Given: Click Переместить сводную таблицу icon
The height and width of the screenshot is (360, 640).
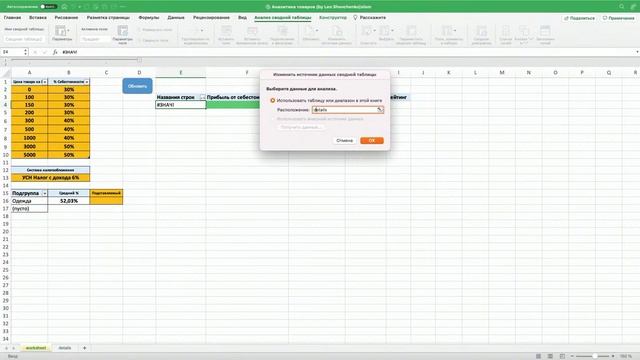Looking at the screenshot, I should click(411, 31).
